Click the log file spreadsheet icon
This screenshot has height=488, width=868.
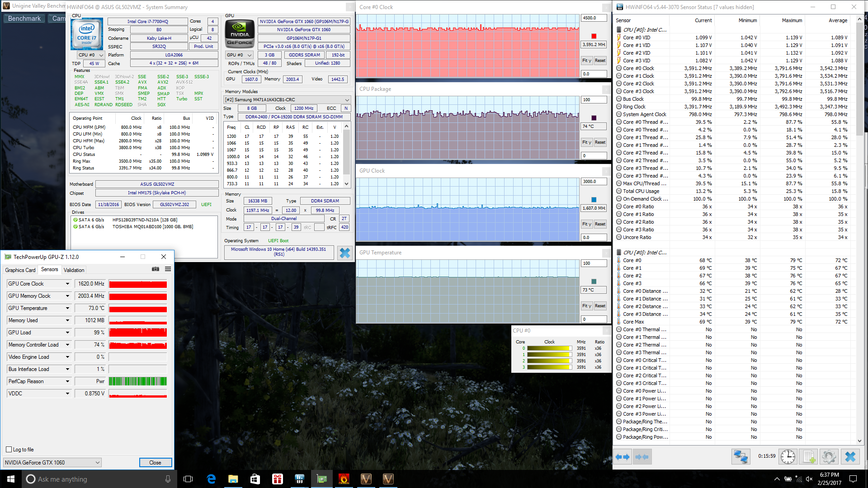point(809,457)
